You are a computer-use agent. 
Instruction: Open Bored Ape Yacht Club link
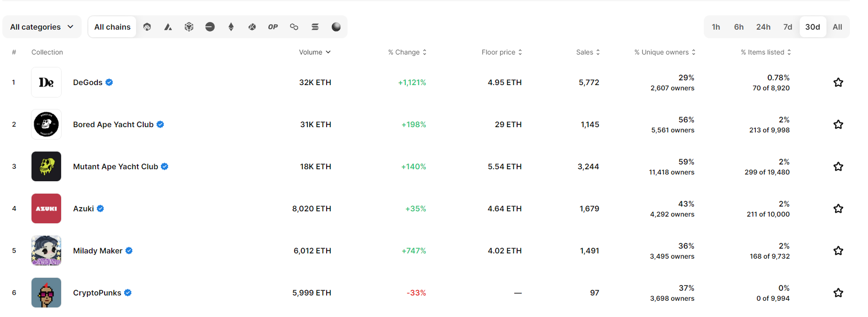(x=113, y=124)
